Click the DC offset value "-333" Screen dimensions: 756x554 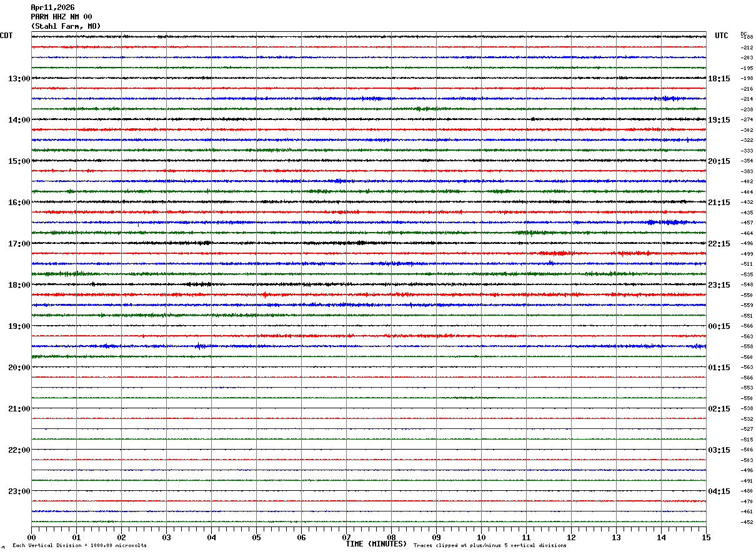[747, 151]
